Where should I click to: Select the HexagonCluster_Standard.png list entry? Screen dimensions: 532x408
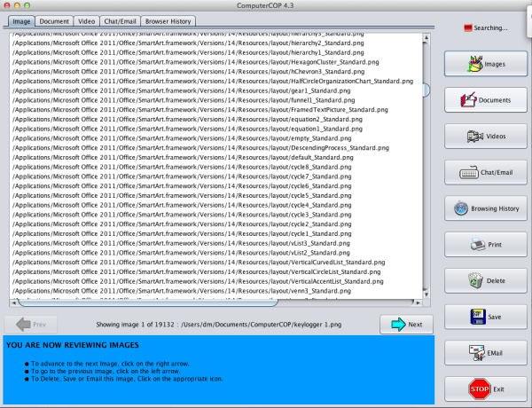coord(196,62)
